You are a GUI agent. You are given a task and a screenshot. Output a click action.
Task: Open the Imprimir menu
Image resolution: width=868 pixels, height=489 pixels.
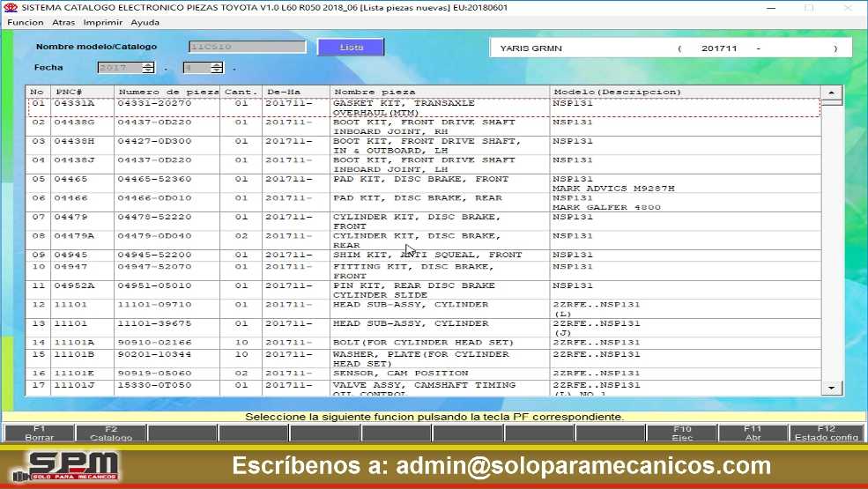102,22
